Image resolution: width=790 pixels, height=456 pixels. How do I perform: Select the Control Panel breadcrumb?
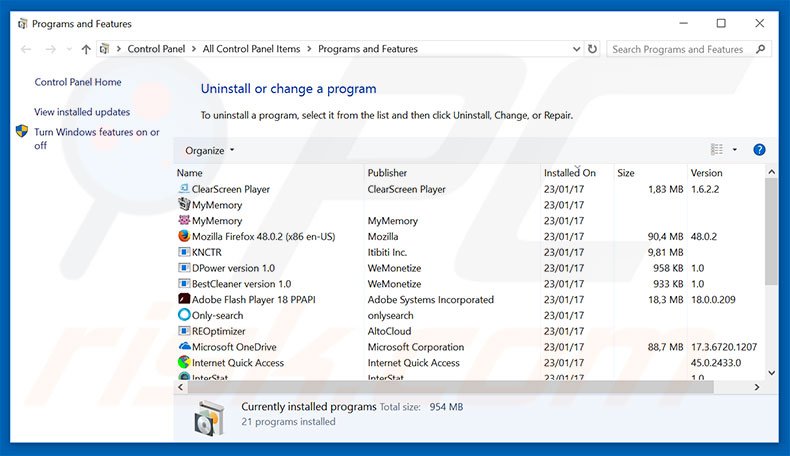coord(156,49)
